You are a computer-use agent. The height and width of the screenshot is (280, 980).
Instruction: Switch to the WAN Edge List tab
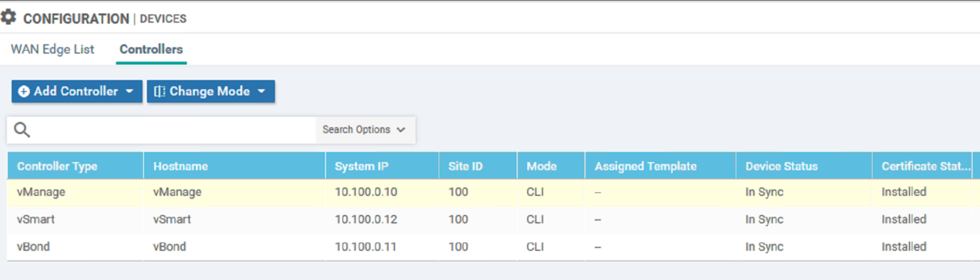coord(52,49)
